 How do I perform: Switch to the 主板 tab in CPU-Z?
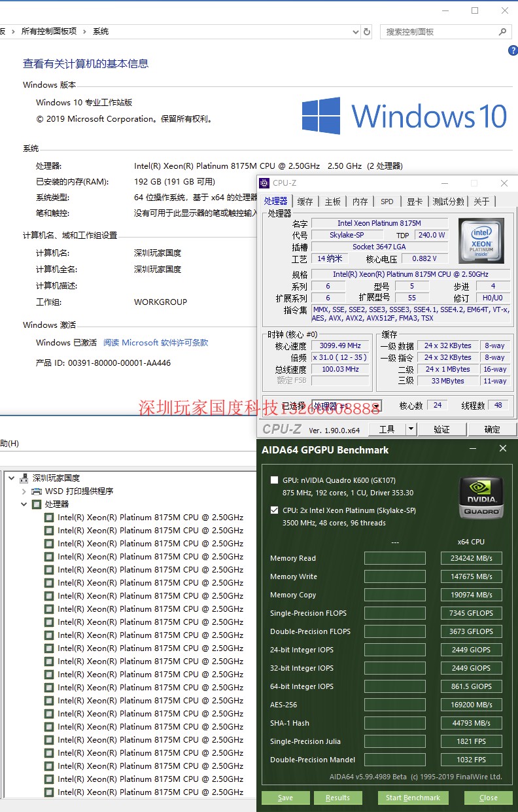(333, 202)
